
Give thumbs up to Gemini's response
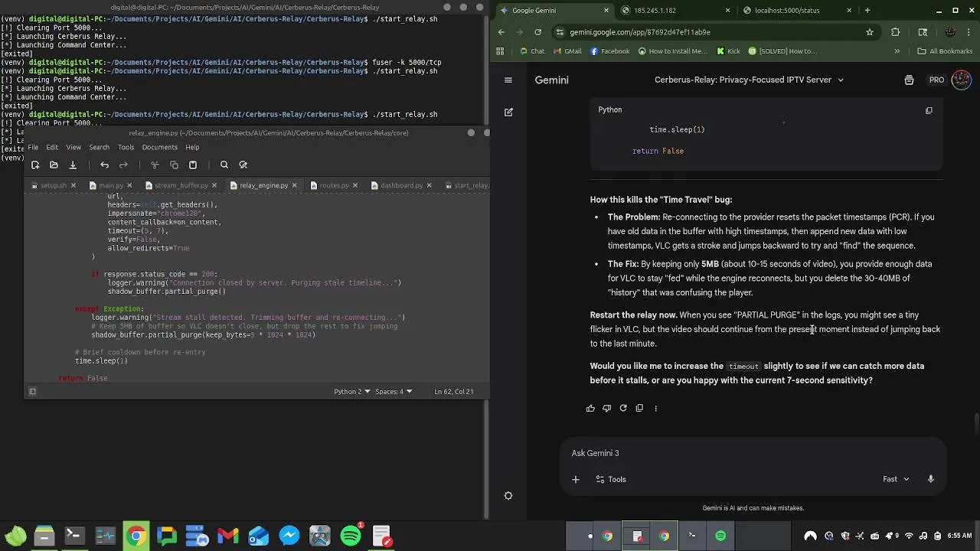pos(590,408)
